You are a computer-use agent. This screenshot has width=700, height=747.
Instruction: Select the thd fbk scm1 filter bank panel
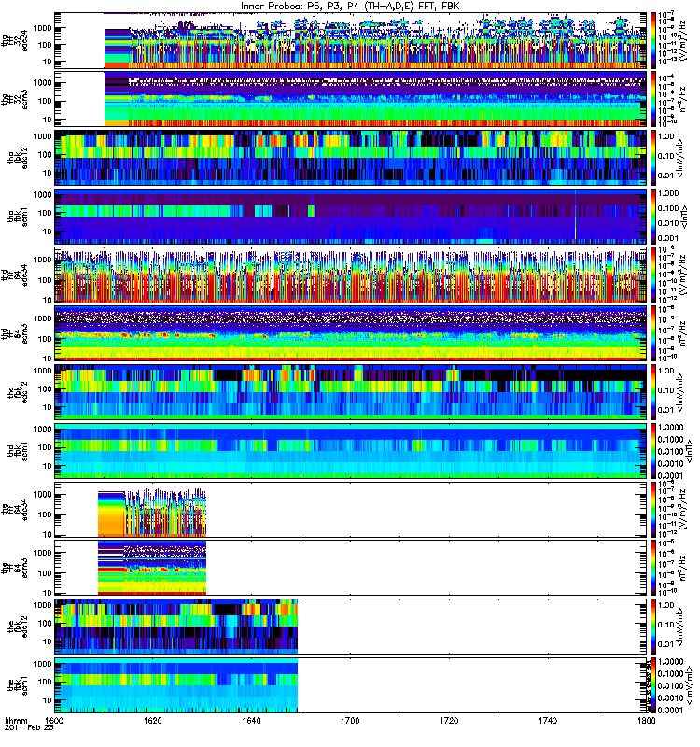pyautogui.click(x=351, y=451)
